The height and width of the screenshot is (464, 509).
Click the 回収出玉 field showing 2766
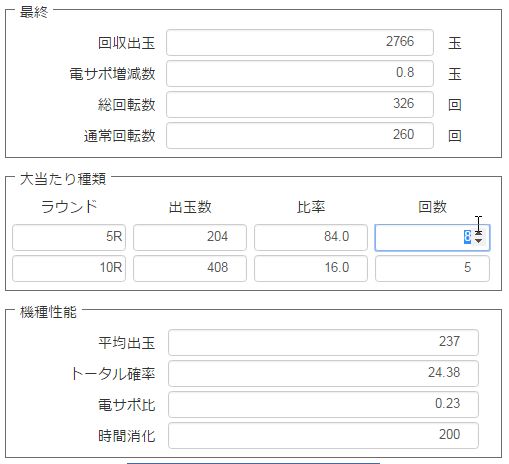[300, 42]
